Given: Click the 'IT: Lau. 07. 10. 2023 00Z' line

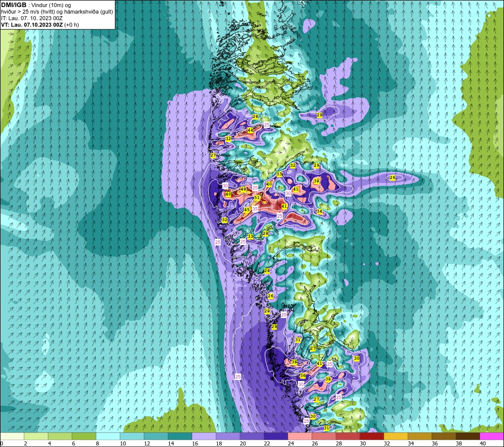Looking at the screenshot, I should [31, 18].
